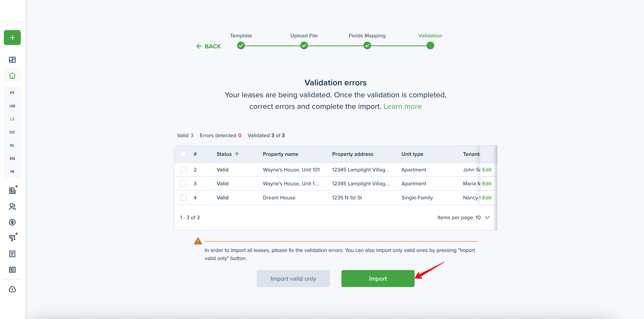Viewport: 644px width, 319px height.
Task: Open the maintenance paint roller icon
Action: pos(12,238)
